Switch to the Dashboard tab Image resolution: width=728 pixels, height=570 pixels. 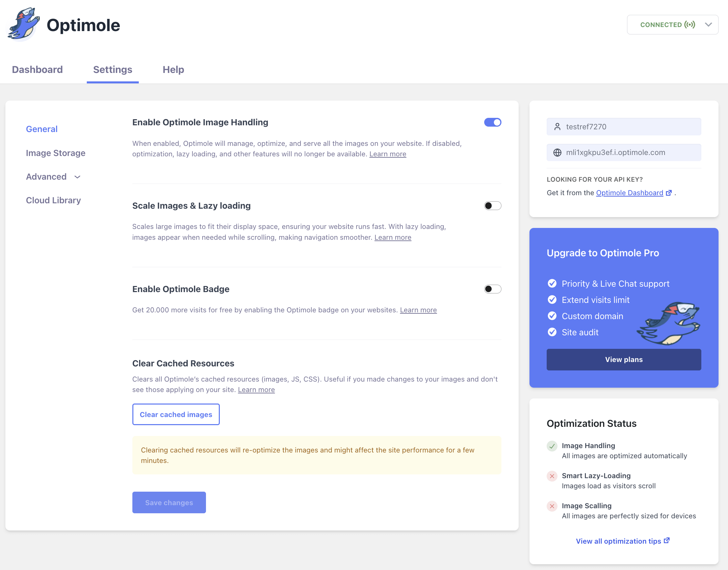click(x=37, y=70)
